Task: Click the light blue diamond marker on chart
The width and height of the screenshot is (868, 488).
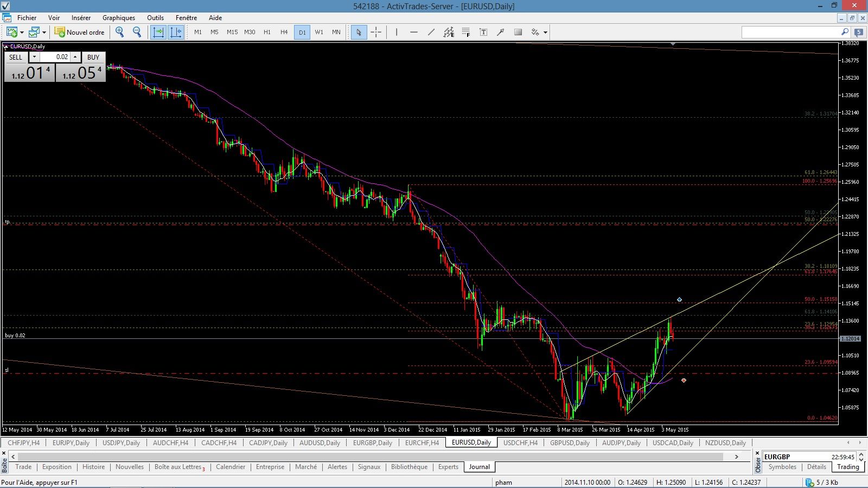Action: point(679,299)
